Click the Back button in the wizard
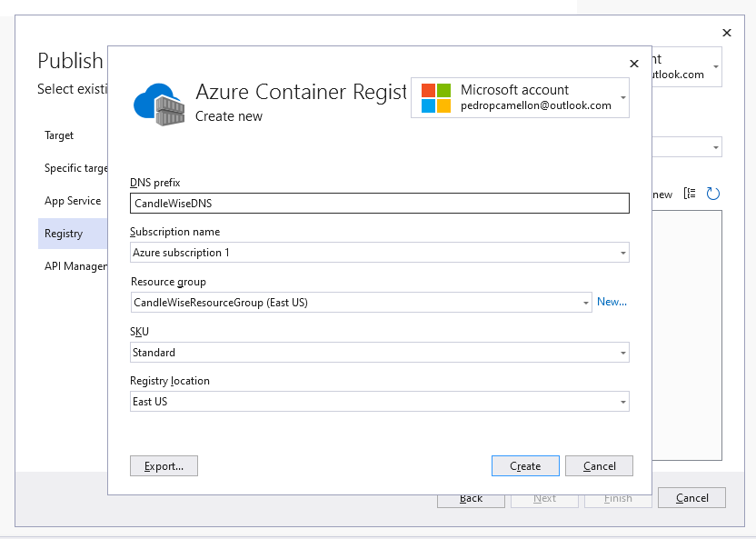 (471, 498)
